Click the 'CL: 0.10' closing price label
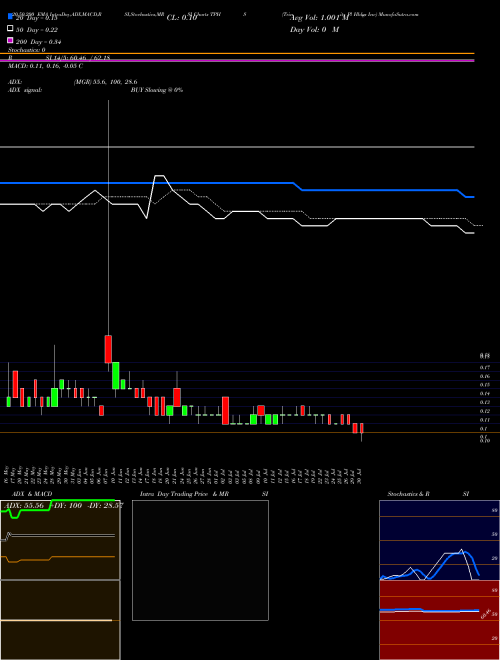The width and height of the screenshot is (500, 660). 182,18
